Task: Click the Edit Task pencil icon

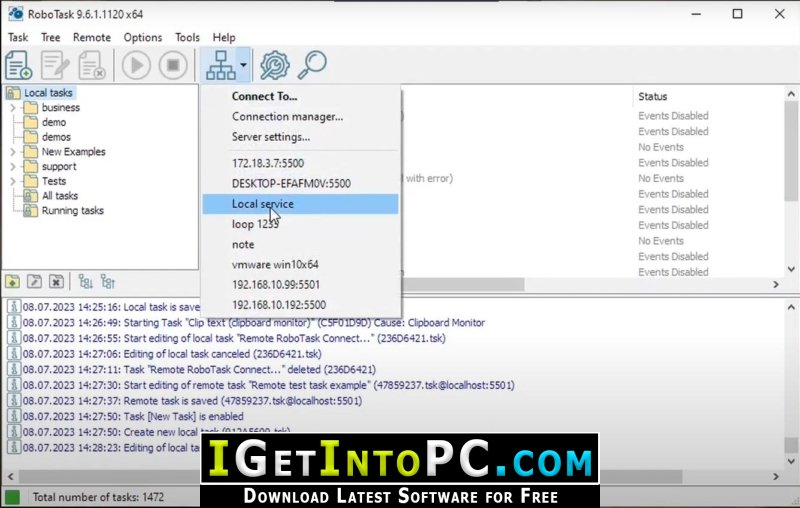Action: pyautogui.click(x=55, y=65)
